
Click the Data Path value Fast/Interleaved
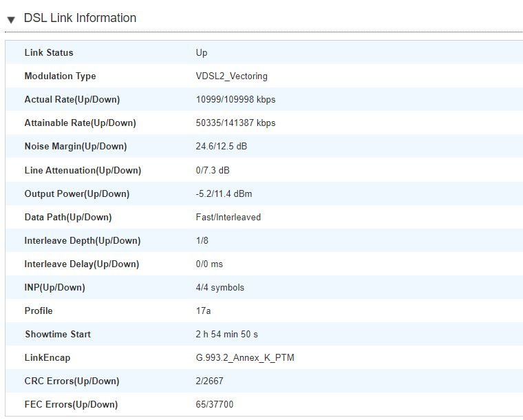[x=228, y=217]
